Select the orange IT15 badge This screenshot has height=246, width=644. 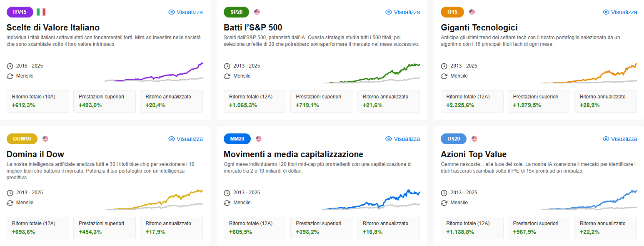click(452, 12)
